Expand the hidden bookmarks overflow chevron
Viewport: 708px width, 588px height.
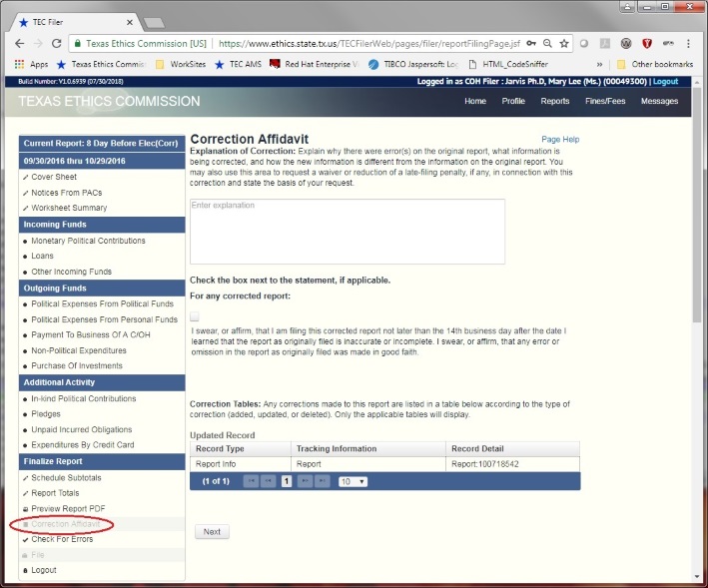pos(599,64)
